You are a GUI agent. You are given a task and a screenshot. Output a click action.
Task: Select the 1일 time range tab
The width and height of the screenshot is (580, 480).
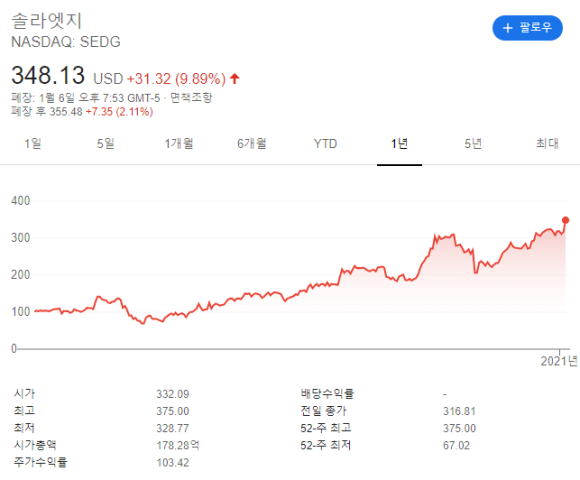[33, 143]
